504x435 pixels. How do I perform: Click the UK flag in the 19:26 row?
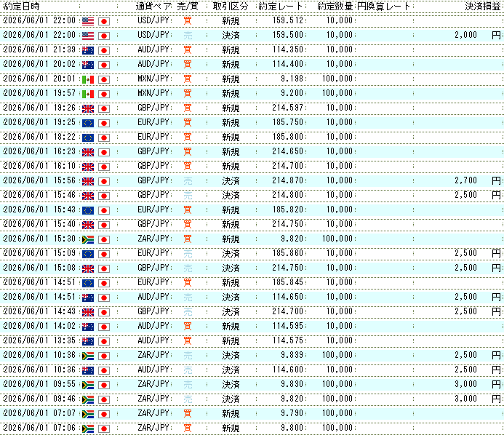(88, 108)
